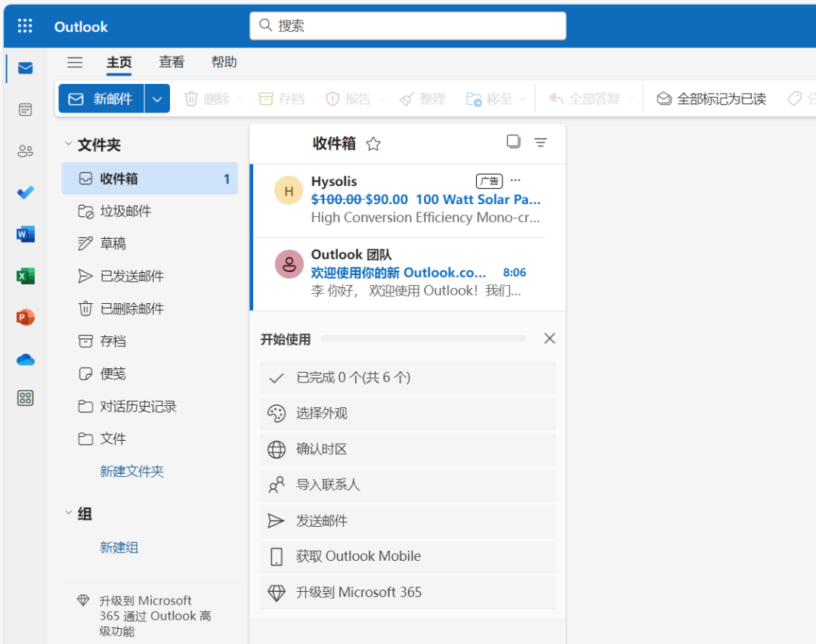Open more options for Hysolis ad
Screen dimensions: 816x644
tap(515, 181)
